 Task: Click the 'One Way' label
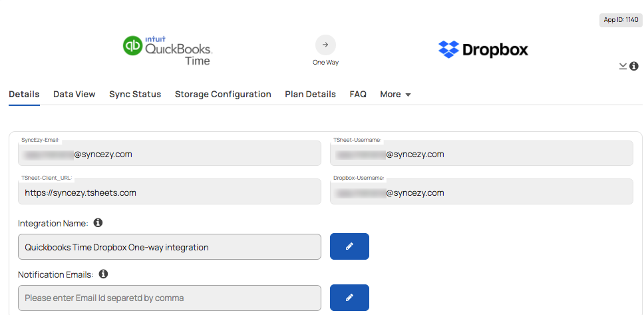point(326,63)
